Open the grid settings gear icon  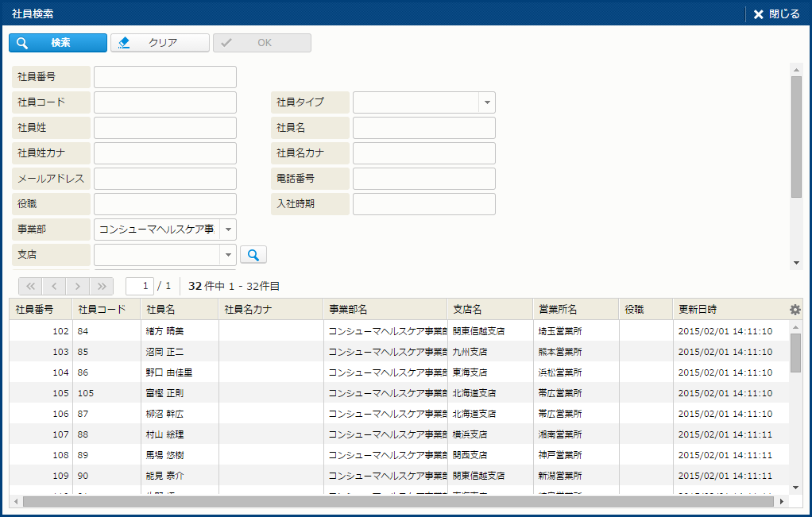pos(795,310)
